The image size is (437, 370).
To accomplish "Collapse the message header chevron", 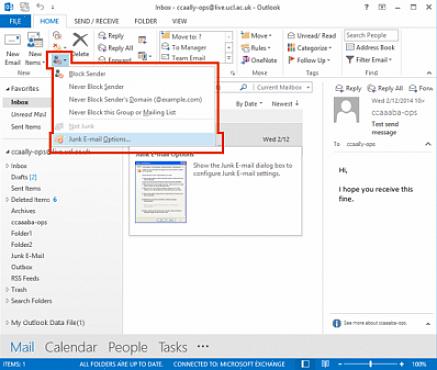I will [x=428, y=144].
